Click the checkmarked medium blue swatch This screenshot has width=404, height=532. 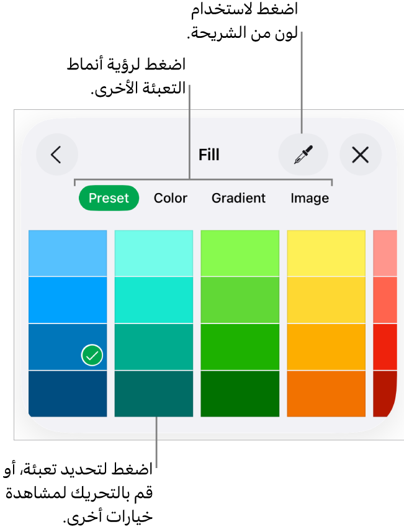pyautogui.click(x=68, y=347)
